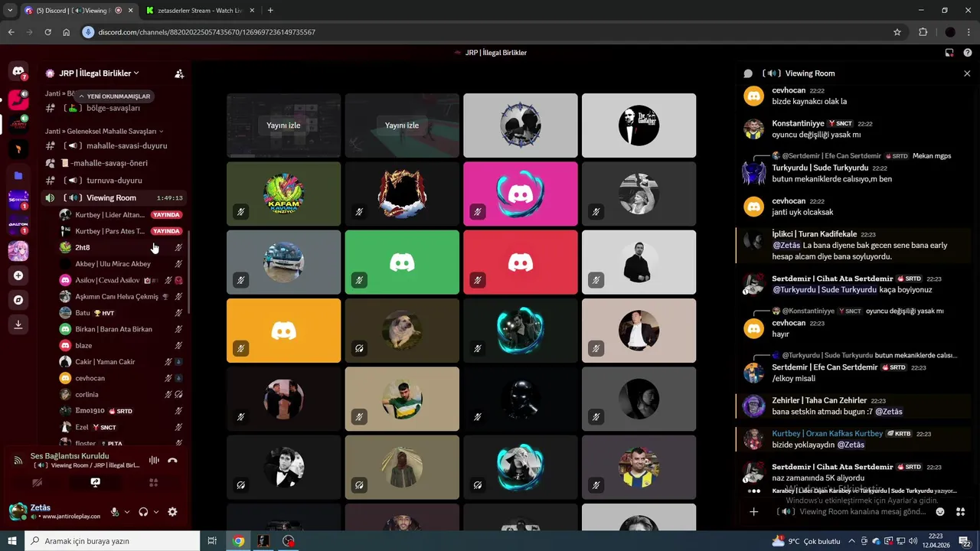The height and width of the screenshot is (551, 980).
Task: Open help icon at top right
Action: point(968,53)
